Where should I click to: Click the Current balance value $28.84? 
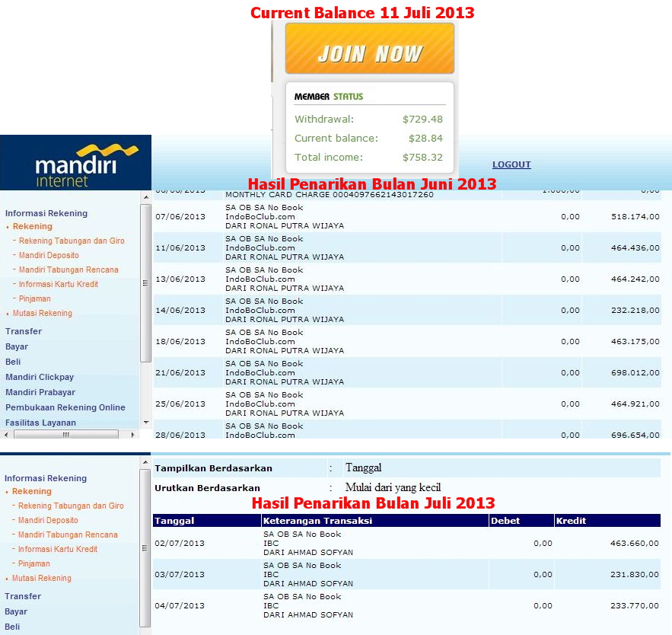pos(425,138)
